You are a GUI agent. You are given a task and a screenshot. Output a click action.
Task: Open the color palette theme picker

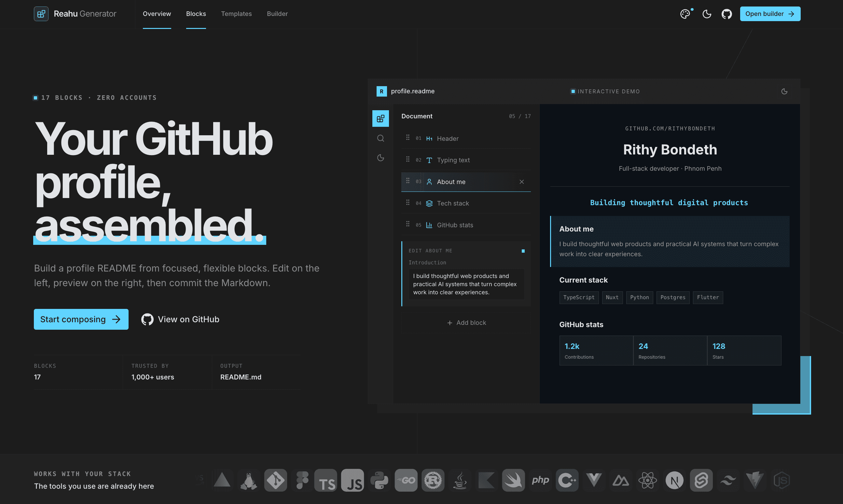point(685,14)
